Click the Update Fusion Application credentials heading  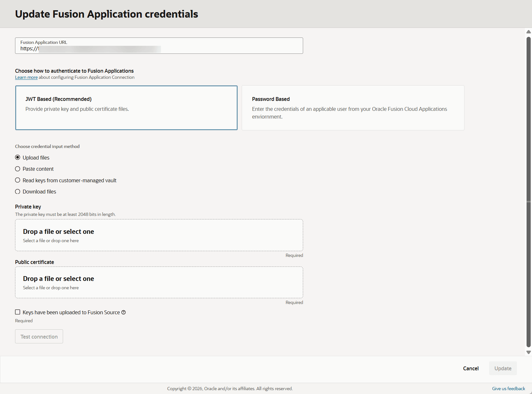pos(107,14)
